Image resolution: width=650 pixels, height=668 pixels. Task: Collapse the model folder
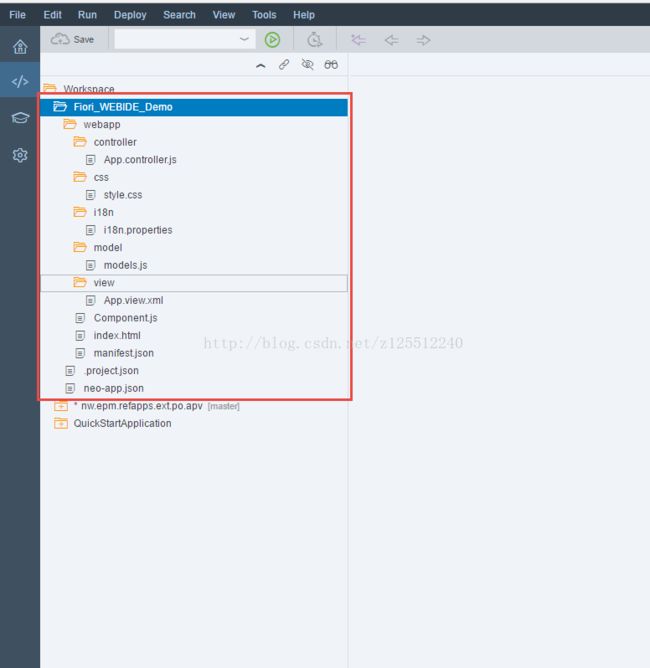coord(80,247)
